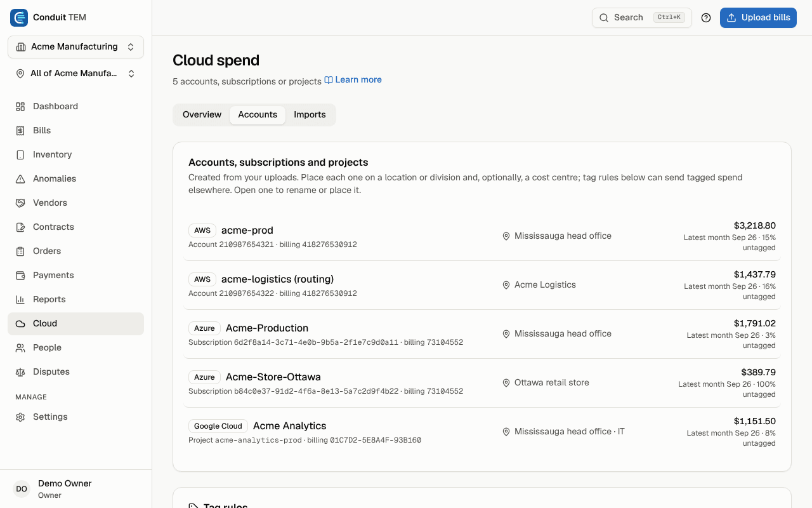Open the Demo Owner profile name
The width and height of the screenshot is (812, 508).
[x=65, y=484]
